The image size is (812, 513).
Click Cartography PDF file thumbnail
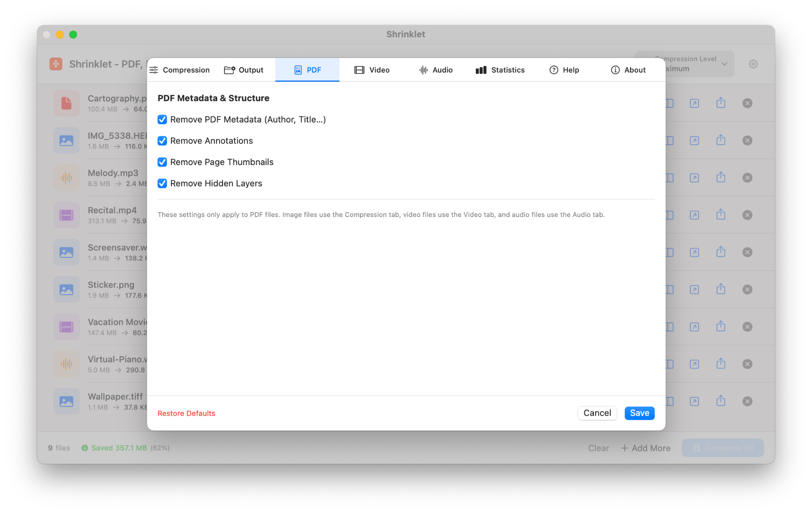[67, 103]
